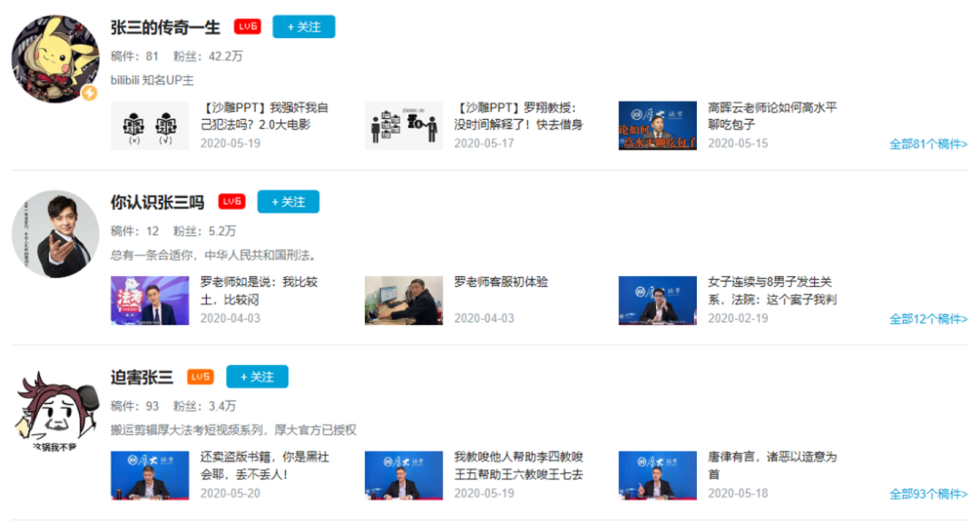This screenshot has width=980, height=524.
Task: View 全部81个稿件 link
Action: click(x=928, y=144)
